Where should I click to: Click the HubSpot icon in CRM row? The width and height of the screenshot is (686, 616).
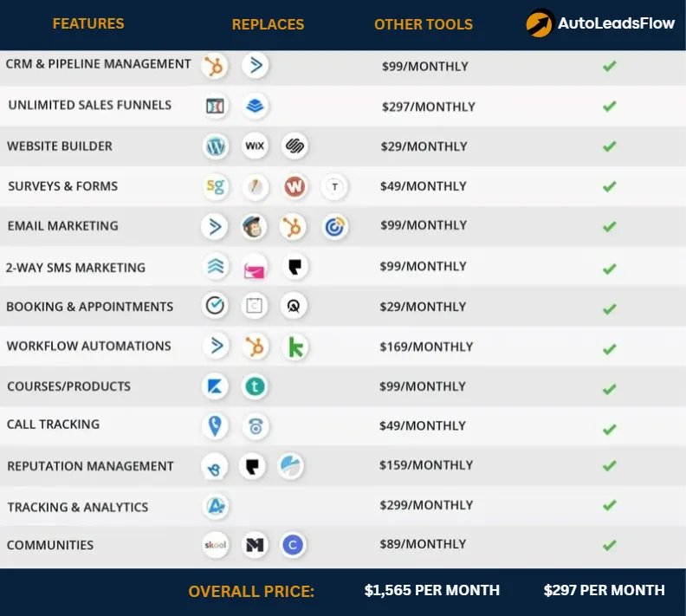[215, 67]
